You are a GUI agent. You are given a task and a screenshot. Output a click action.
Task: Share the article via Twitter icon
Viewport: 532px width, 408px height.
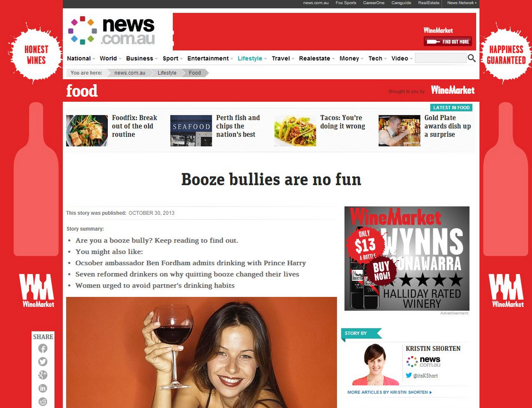pos(43,362)
